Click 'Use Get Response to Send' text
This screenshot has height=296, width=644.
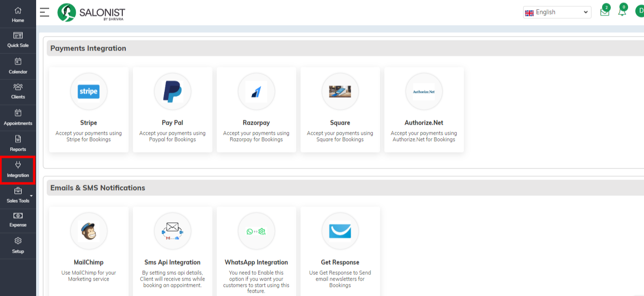tap(340, 273)
